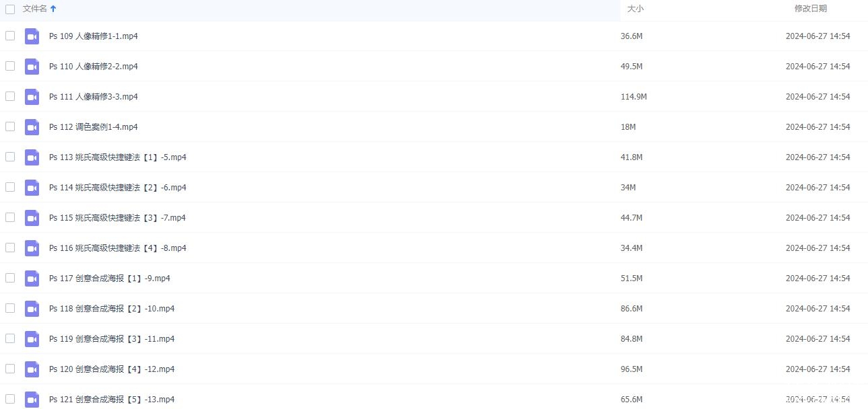Screen dimensions: 868x409
Task: Click video icon for Ps 109 人像精修1-1.mp4
Action: click(x=32, y=36)
